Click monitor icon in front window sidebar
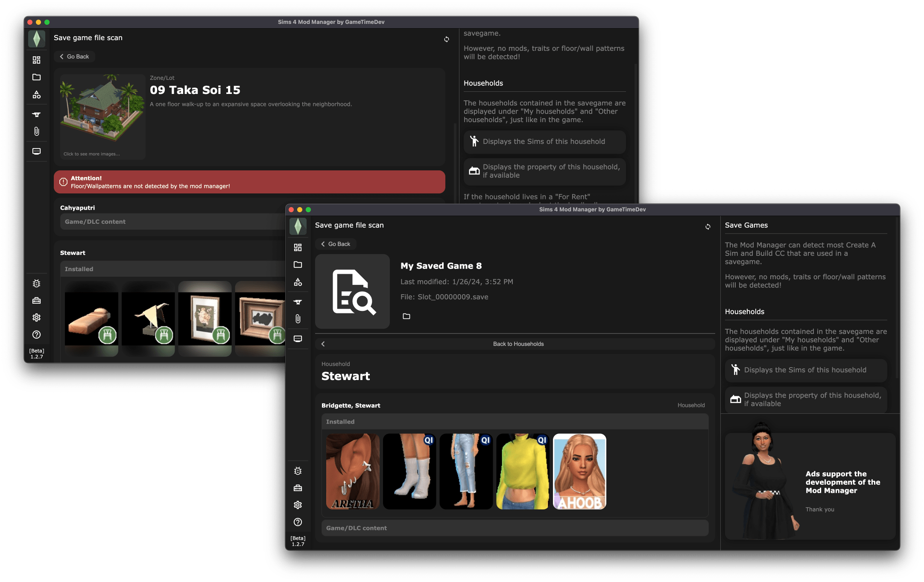The image size is (924, 582). point(298,339)
